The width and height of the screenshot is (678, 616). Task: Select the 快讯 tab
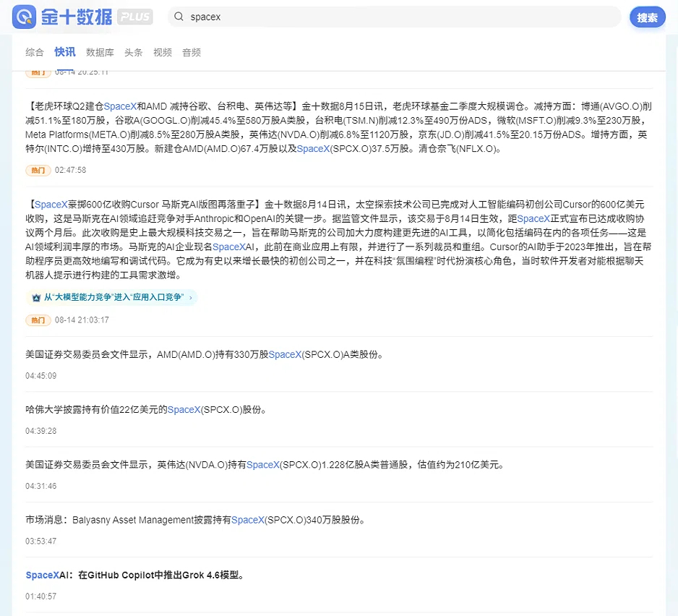(x=65, y=52)
